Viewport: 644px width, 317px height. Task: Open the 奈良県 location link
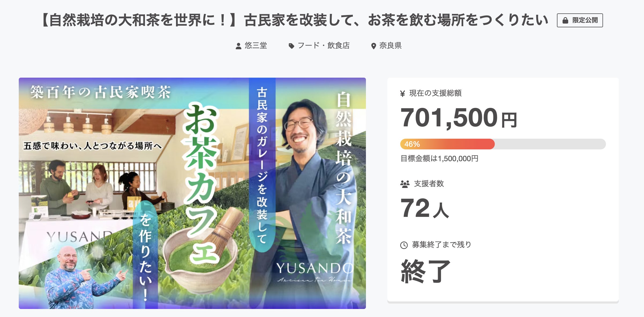coord(390,46)
